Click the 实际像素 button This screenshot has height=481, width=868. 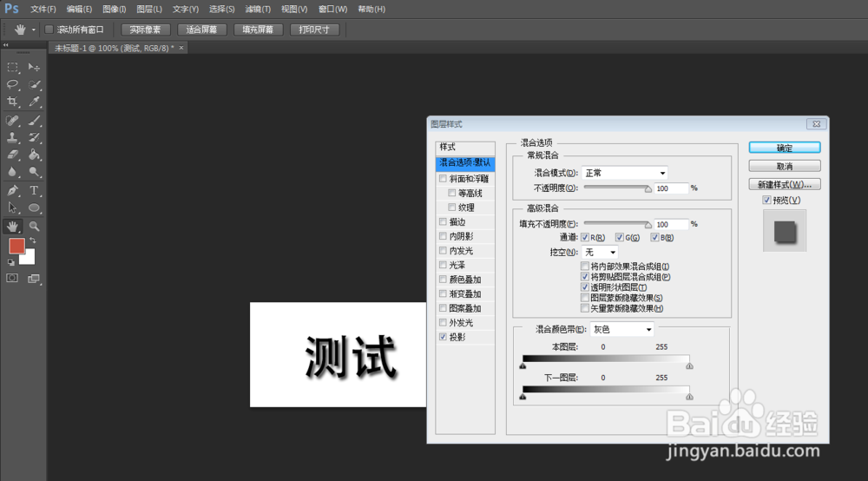145,30
